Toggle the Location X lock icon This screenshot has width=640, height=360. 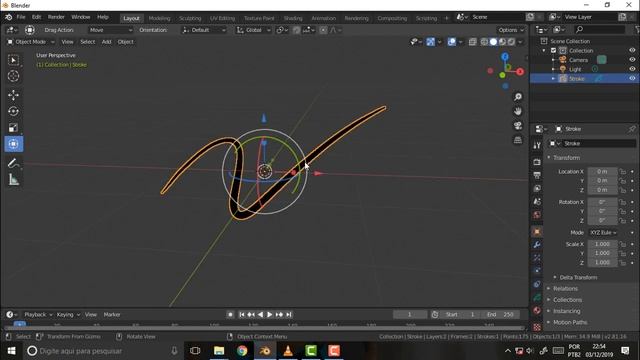(622, 172)
